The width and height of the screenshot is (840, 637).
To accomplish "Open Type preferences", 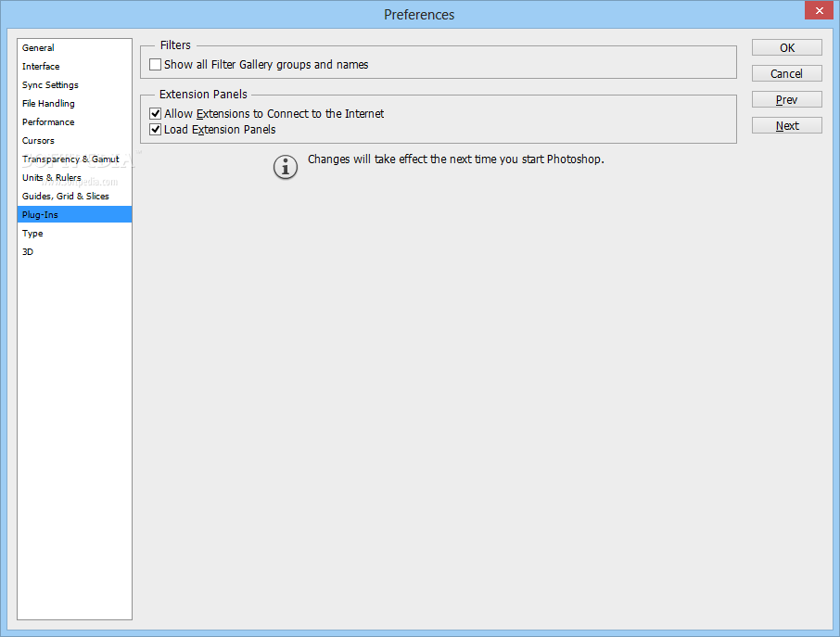I will [74, 233].
